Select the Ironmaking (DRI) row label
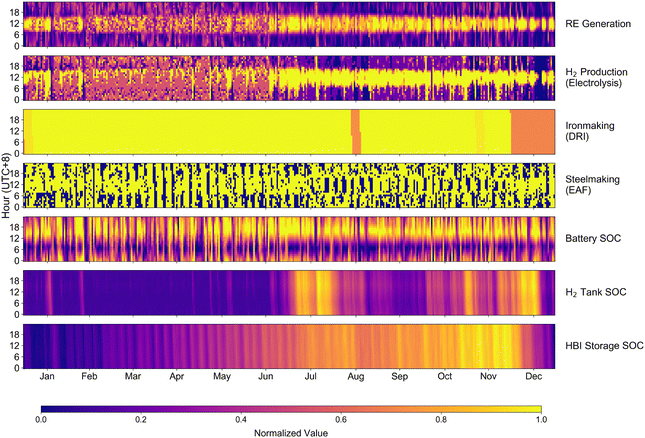645x438 pixels. point(590,131)
